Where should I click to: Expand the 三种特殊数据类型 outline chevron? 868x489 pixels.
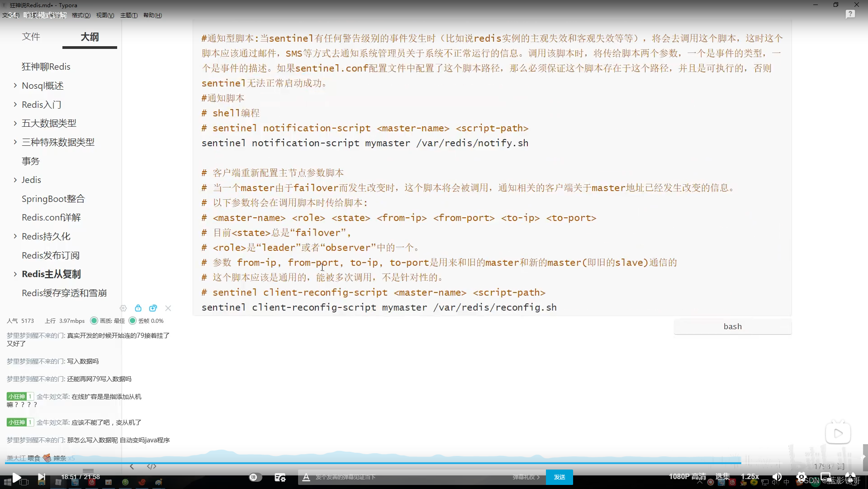[x=15, y=142]
